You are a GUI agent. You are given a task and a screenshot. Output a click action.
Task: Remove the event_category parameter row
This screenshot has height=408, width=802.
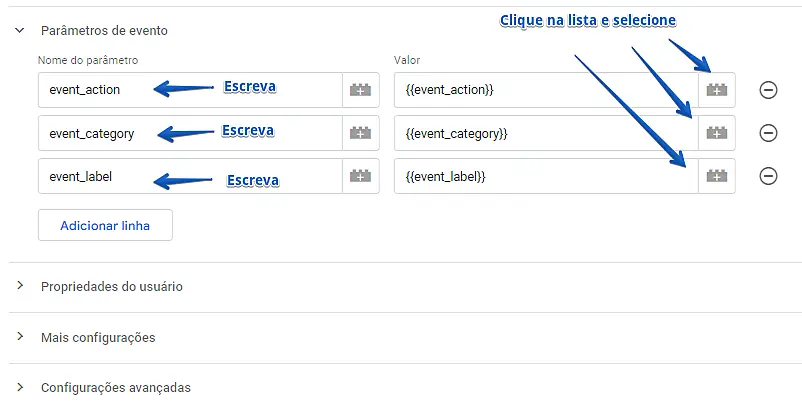768,133
